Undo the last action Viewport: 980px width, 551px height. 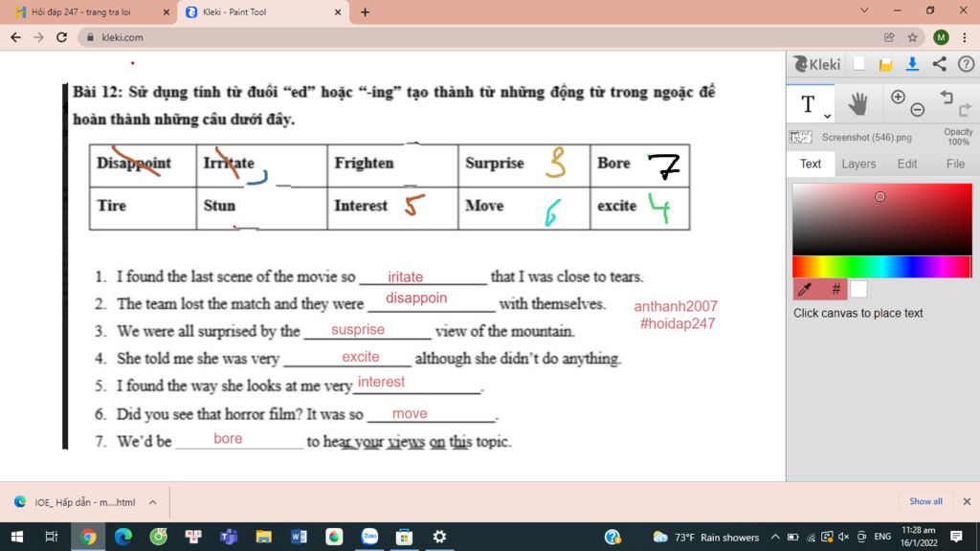click(x=947, y=97)
